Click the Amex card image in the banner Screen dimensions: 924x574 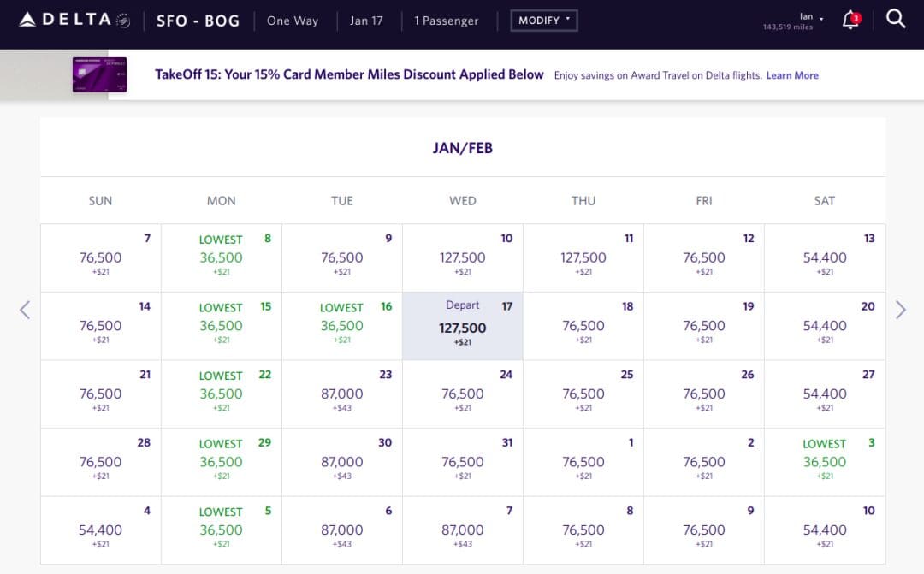[x=100, y=74]
